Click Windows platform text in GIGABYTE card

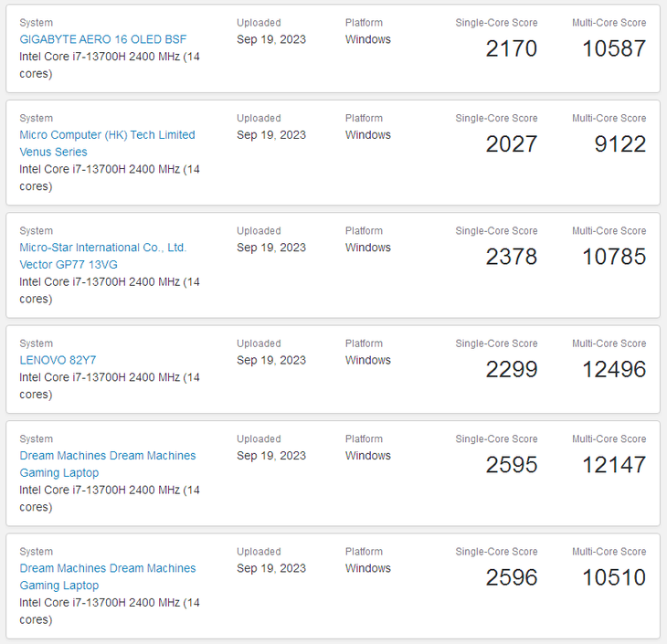tap(367, 39)
